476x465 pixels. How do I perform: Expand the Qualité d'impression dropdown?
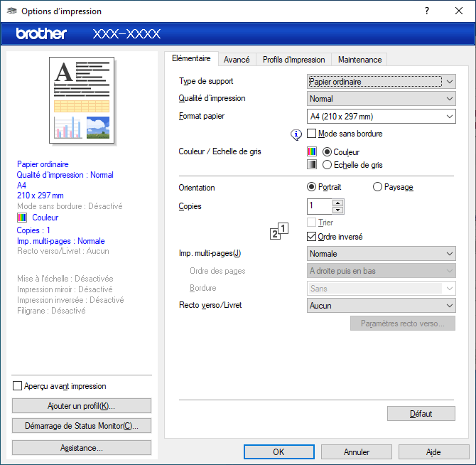tap(382, 99)
